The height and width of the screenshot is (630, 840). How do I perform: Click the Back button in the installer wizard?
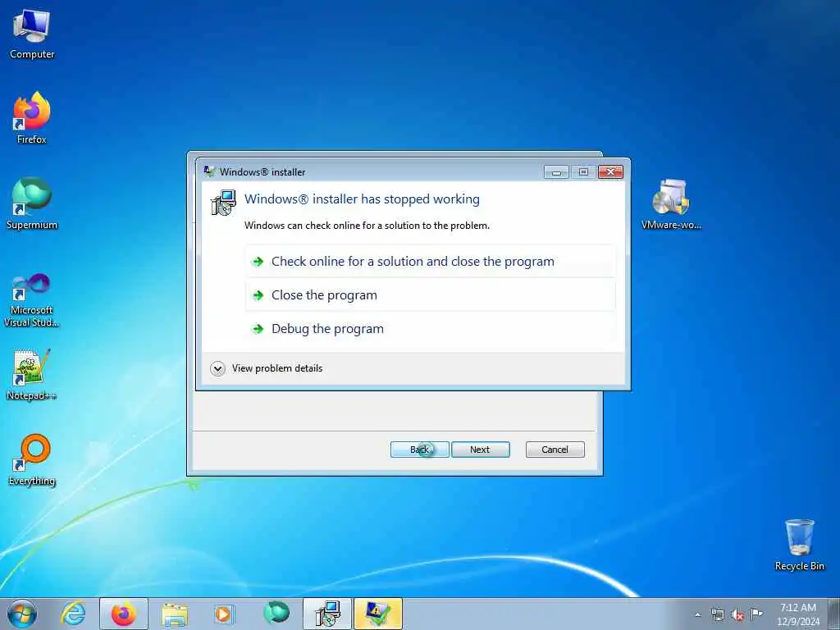pos(420,450)
